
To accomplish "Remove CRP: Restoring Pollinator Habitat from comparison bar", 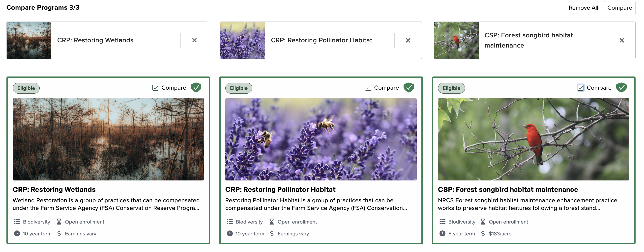I will [408, 40].
